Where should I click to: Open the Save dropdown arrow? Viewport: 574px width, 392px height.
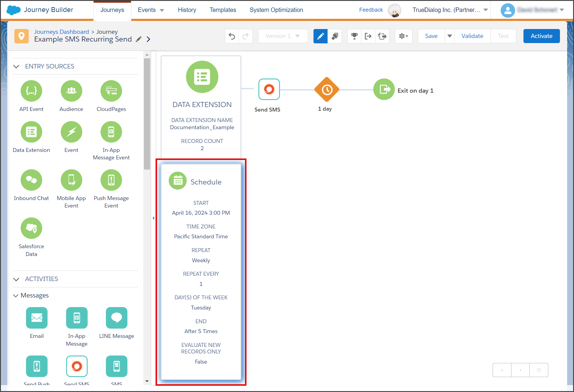tap(450, 36)
